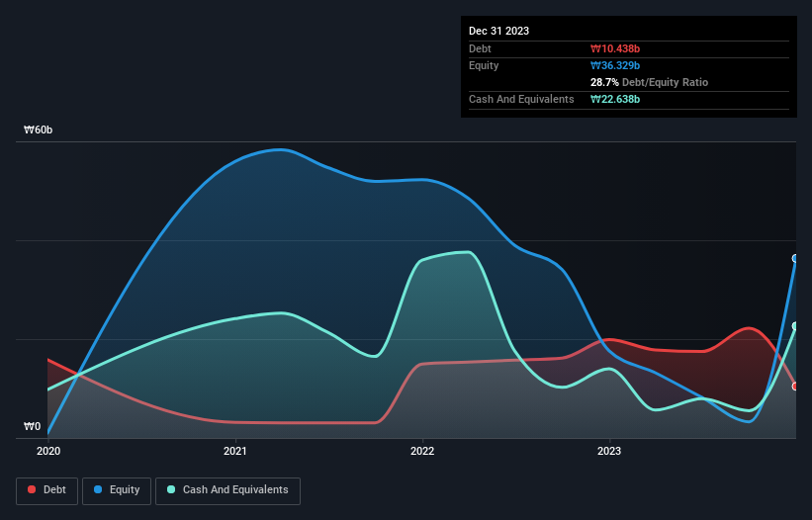
Task: Select the Equity endpoint marker on chart
Action: (795, 258)
